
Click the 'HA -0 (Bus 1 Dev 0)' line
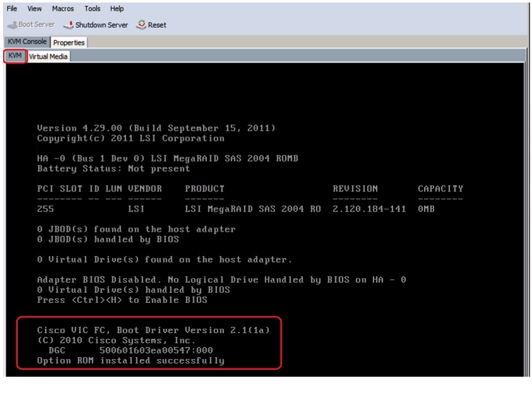(x=168, y=158)
